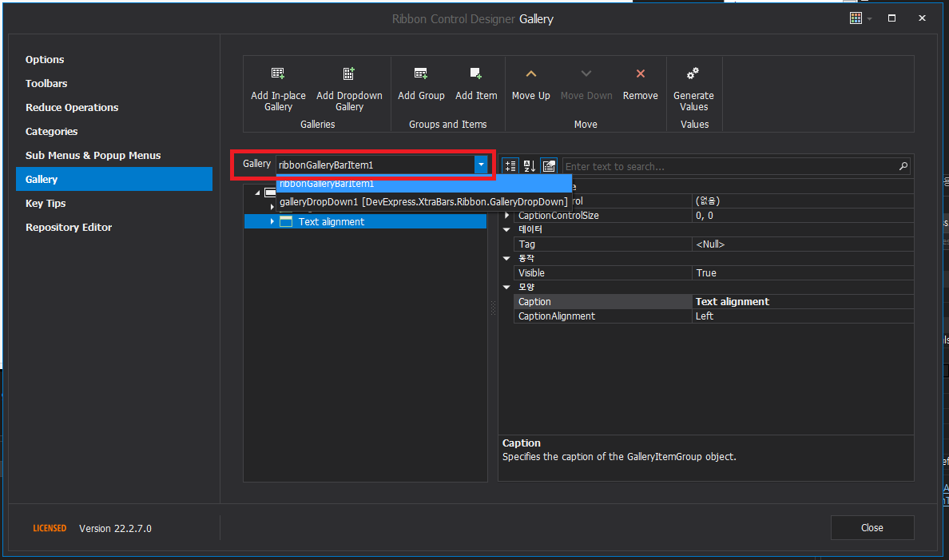Choose galleryDropDown1 from the dropdown list
Viewport: 949px width, 560px height.
point(423,201)
